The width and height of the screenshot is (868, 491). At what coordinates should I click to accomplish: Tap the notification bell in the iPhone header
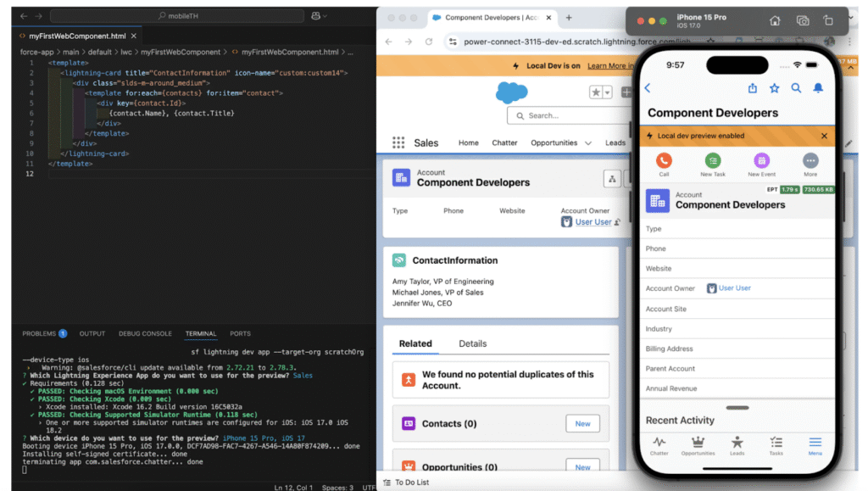click(x=818, y=88)
